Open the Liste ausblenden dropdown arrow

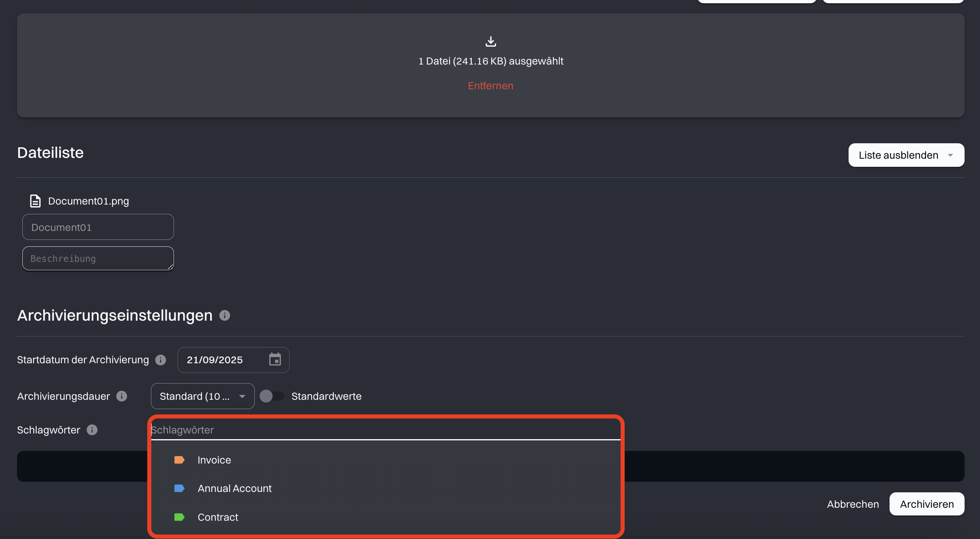[x=950, y=155]
